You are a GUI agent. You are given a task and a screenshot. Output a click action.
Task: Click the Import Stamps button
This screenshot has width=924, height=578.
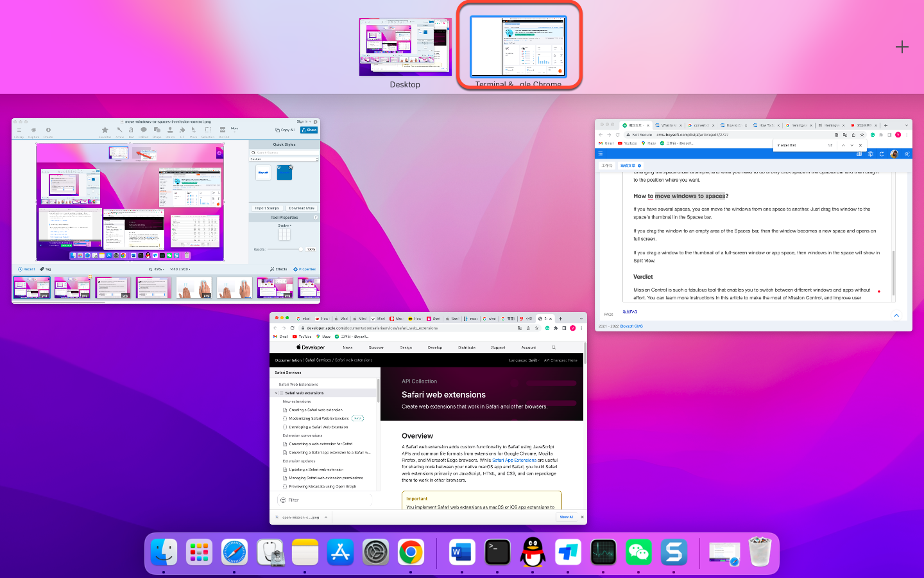click(x=267, y=208)
